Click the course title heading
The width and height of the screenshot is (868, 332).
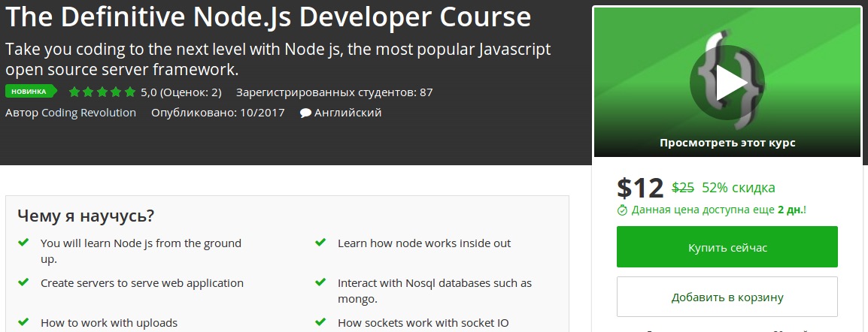(268, 17)
